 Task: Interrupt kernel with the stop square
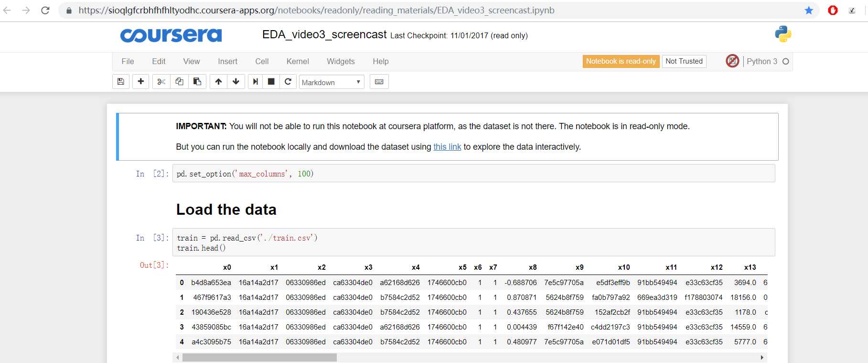[x=271, y=82]
